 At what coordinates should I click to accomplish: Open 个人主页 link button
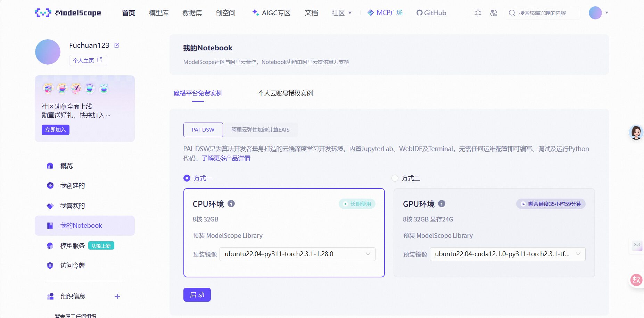88,60
